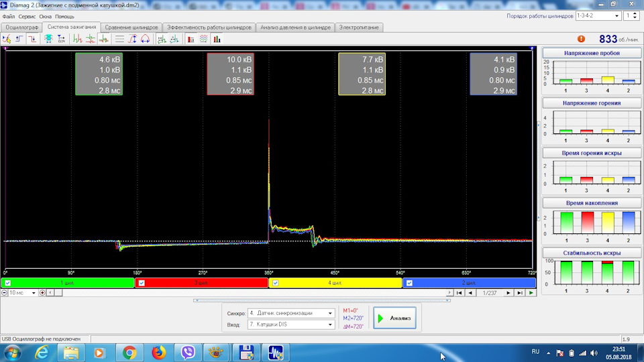644x362 pixels.
Task: Switch to the Сравнение цилиндров tab
Action: pos(131,27)
